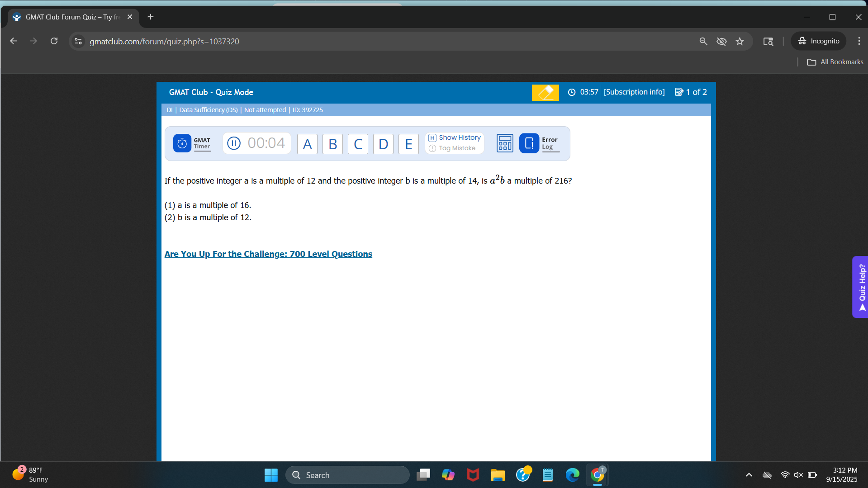
Task: Click the question counter 1 of 2
Action: coord(691,92)
